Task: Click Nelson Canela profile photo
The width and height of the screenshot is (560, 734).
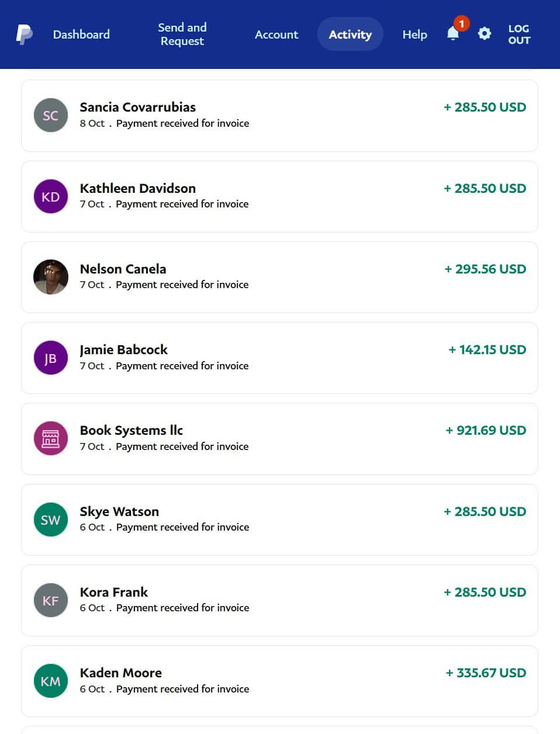Action: click(x=51, y=277)
